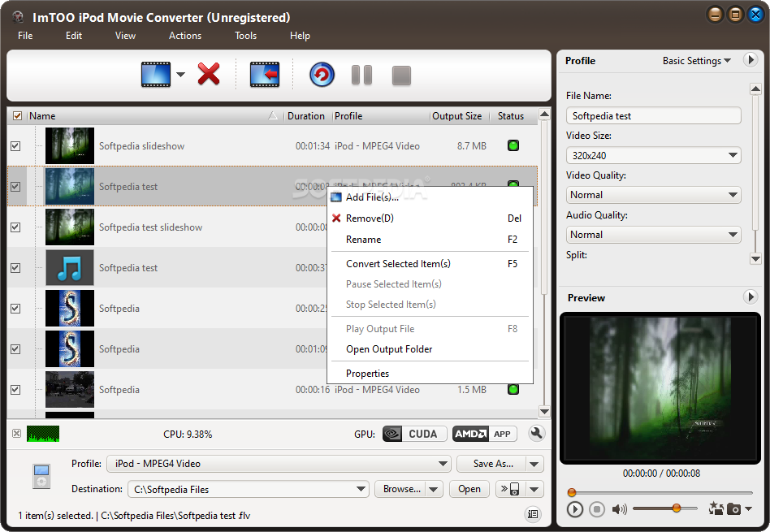This screenshot has height=532, width=770.
Task: Open the File menu
Action: click(25, 36)
